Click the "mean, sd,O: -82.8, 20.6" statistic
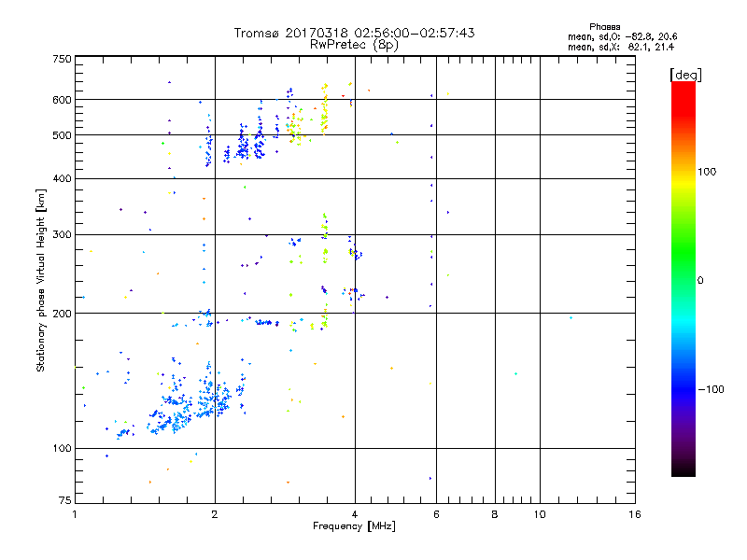The image size is (747, 560). tap(622, 36)
